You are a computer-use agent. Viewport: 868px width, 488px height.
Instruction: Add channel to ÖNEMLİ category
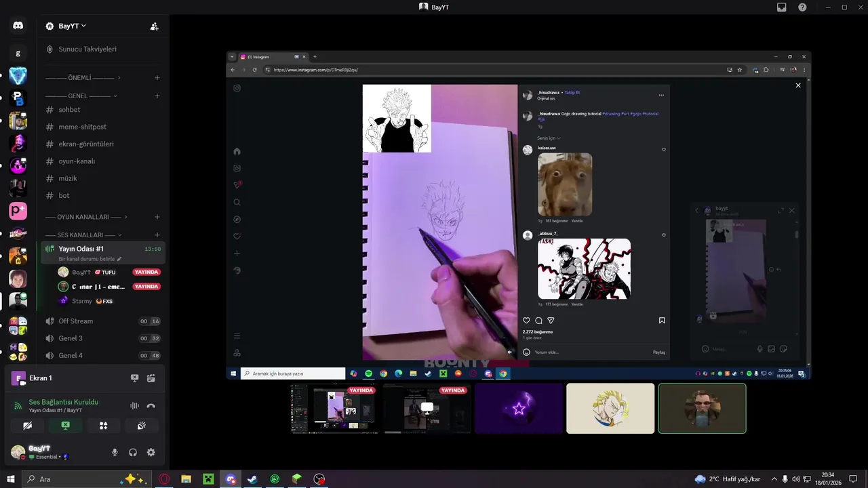tap(157, 78)
